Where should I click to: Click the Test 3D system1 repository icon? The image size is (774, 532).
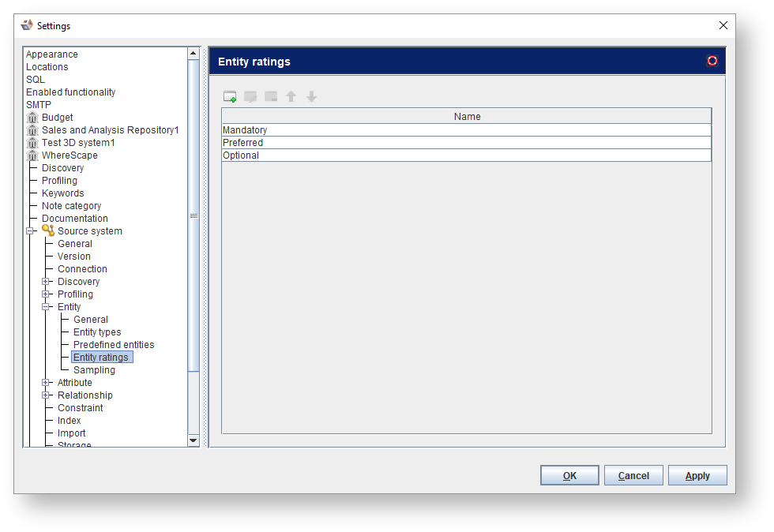click(32, 143)
